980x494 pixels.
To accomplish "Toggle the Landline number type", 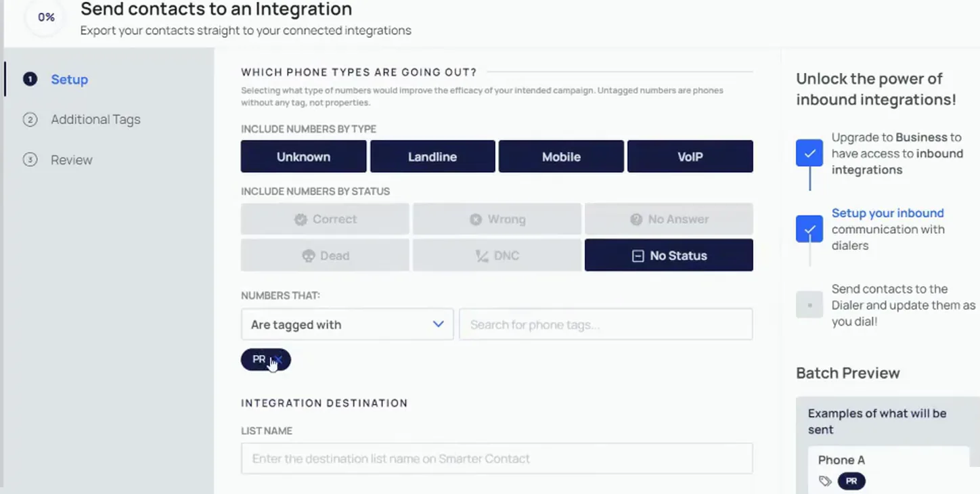I will (x=432, y=156).
